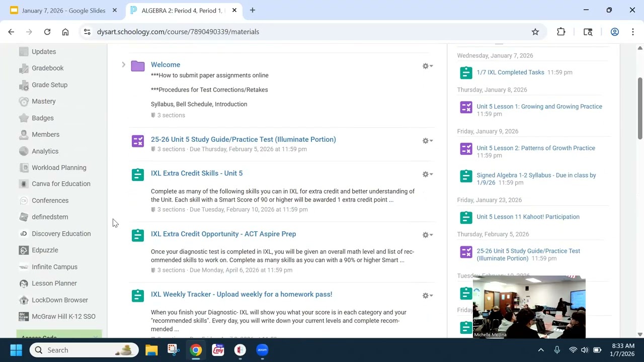Image resolution: width=644 pixels, height=362 pixels.
Task: Open the Chrome profile icon
Action: [614, 32]
